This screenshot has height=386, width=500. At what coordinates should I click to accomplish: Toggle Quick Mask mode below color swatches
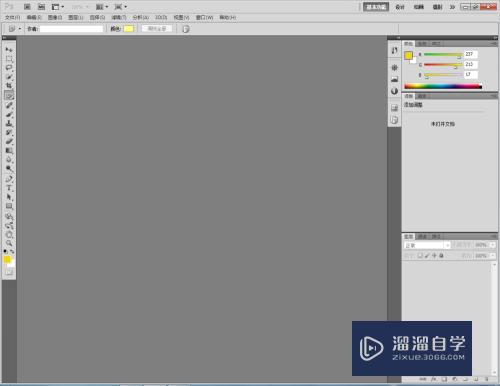(9, 272)
